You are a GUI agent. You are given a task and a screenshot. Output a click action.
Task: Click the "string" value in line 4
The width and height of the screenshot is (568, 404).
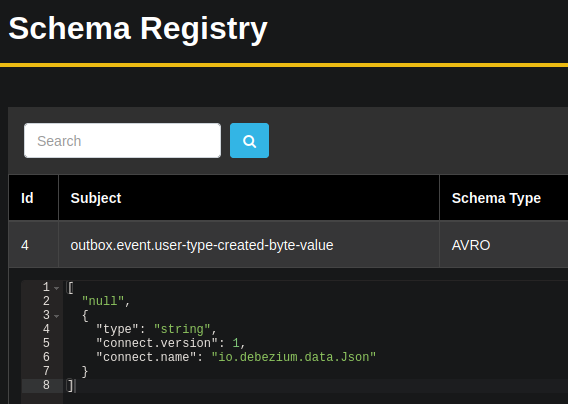pos(182,329)
